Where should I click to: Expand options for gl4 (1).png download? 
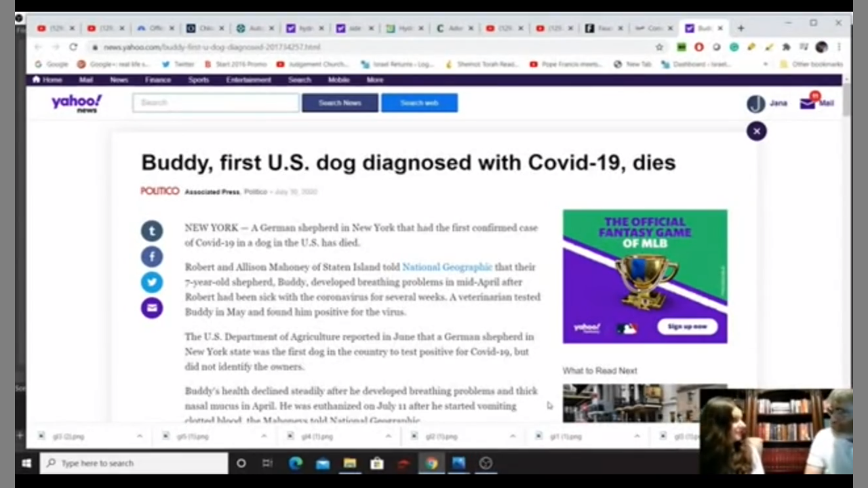tap(388, 436)
